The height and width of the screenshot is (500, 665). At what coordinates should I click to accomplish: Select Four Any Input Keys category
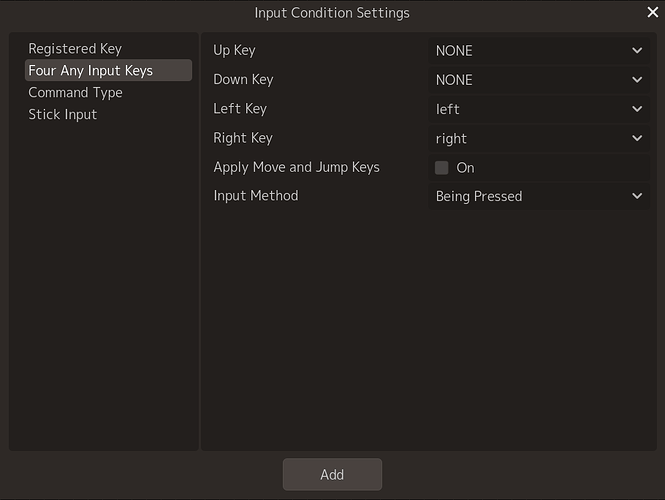[108, 70]
